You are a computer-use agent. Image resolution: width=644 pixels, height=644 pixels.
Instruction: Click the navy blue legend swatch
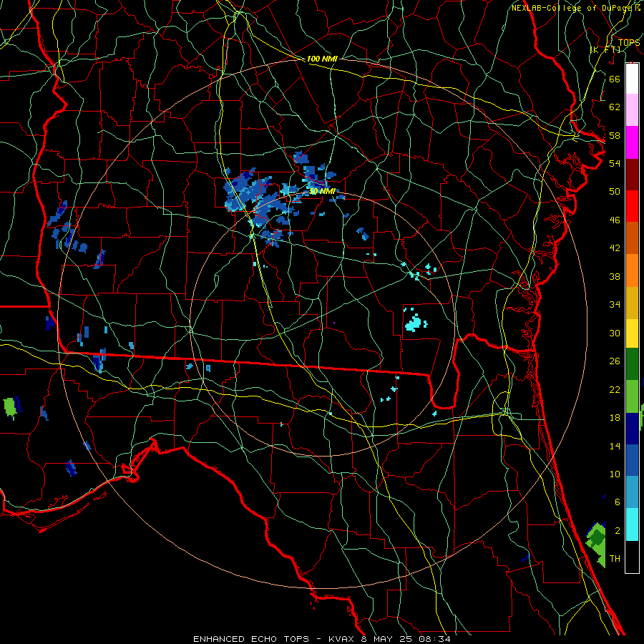632,429
